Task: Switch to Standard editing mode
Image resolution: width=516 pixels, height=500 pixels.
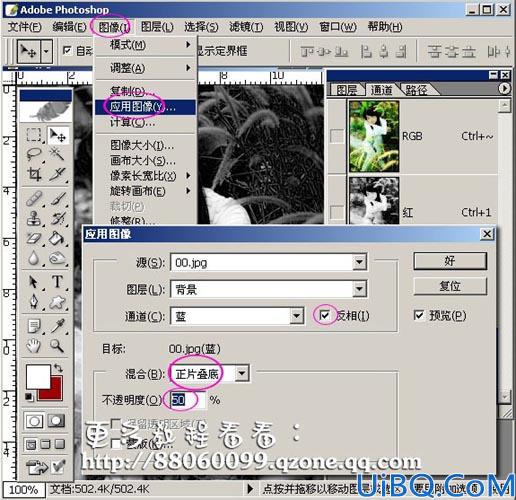Action: point(34,421)
